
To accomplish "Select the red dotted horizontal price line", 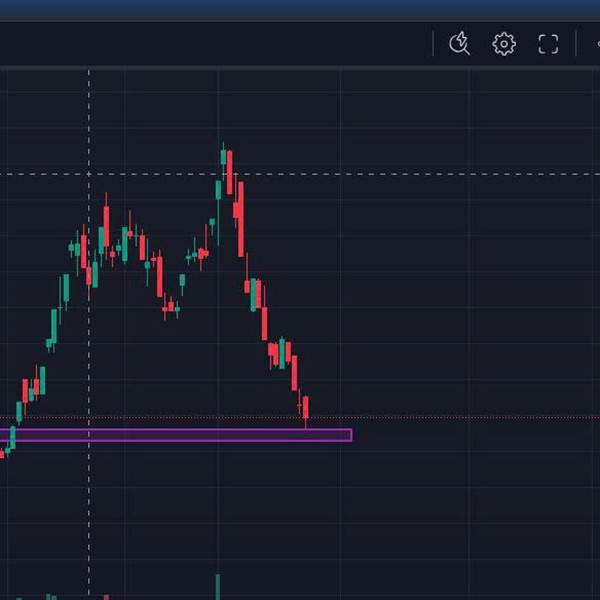I will [x=300, y=418].
